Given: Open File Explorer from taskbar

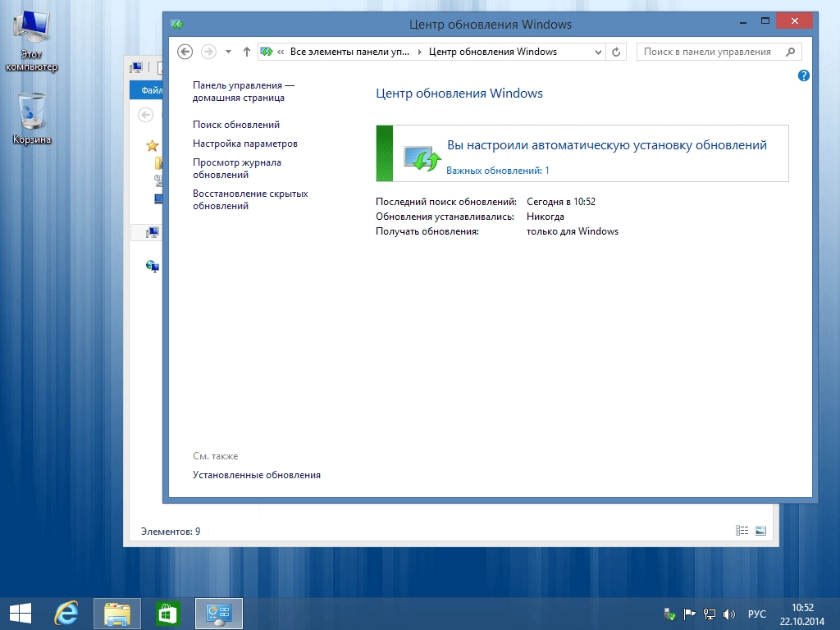Looking at the screenshot, I should 117,614.
